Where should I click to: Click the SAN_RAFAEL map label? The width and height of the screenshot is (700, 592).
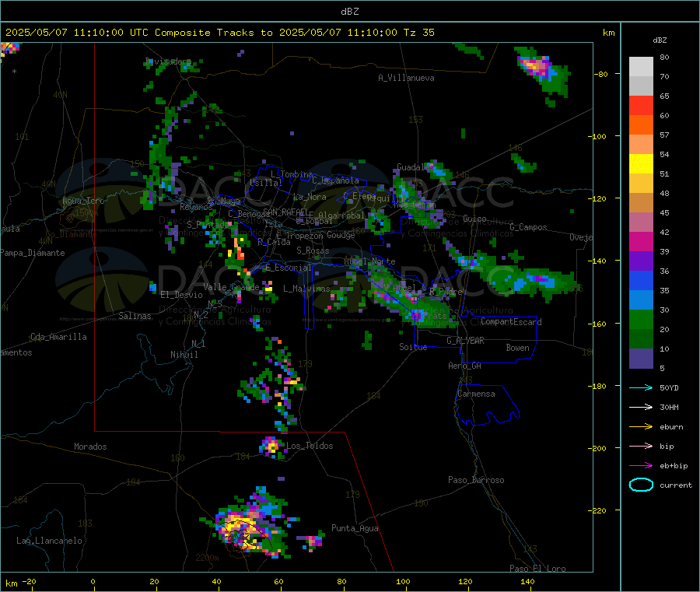click(x=286, y=212)
